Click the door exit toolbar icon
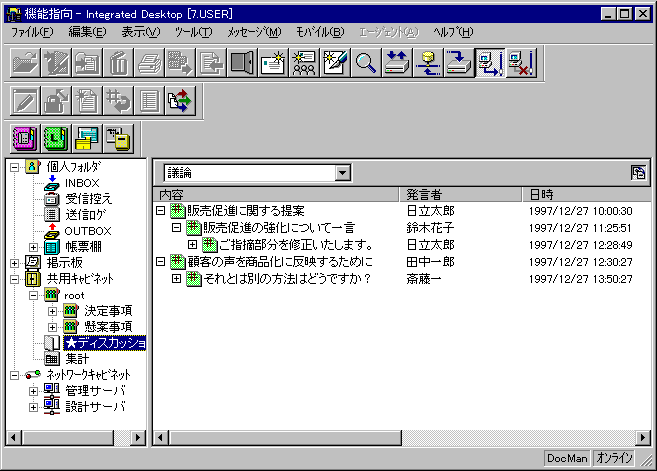This screenshot has width=657, height=471. pyautogui.click(x=242, y=63)
